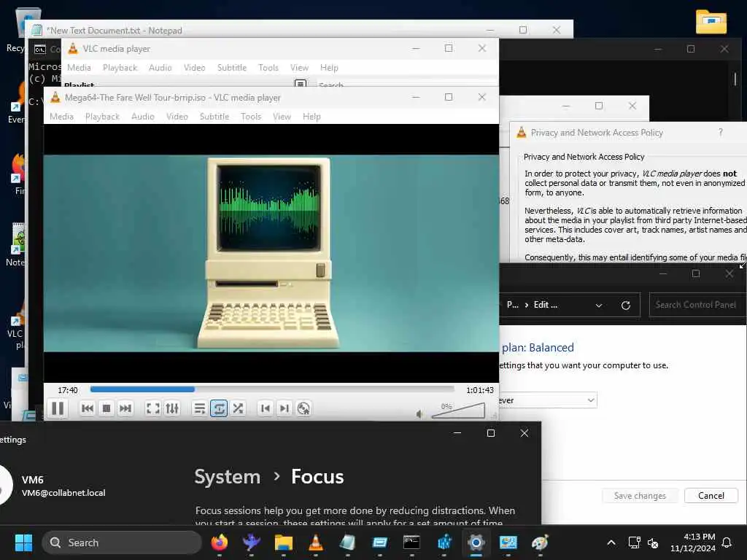Image resolution: width=747 pixels, height=560 pixels.
Task: Jump to previous chapter in VLC
Action: [x=266, y=408]
